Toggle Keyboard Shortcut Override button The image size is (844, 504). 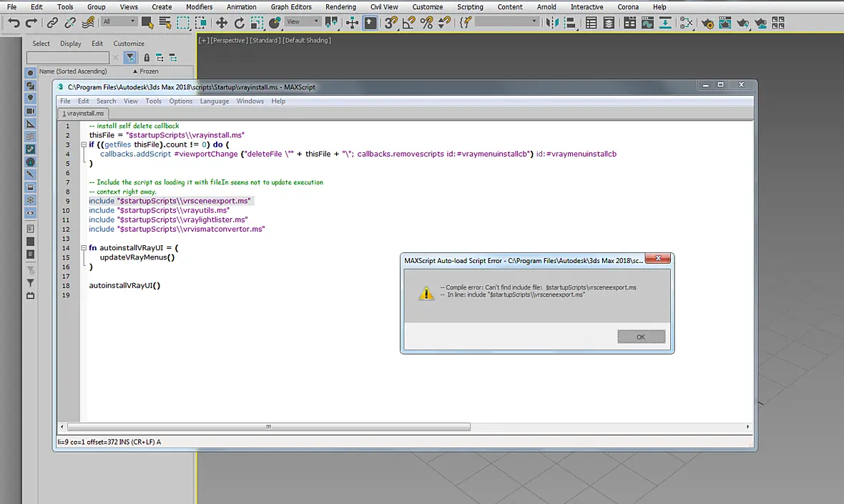pyautogui.click(x=371, y=23)
